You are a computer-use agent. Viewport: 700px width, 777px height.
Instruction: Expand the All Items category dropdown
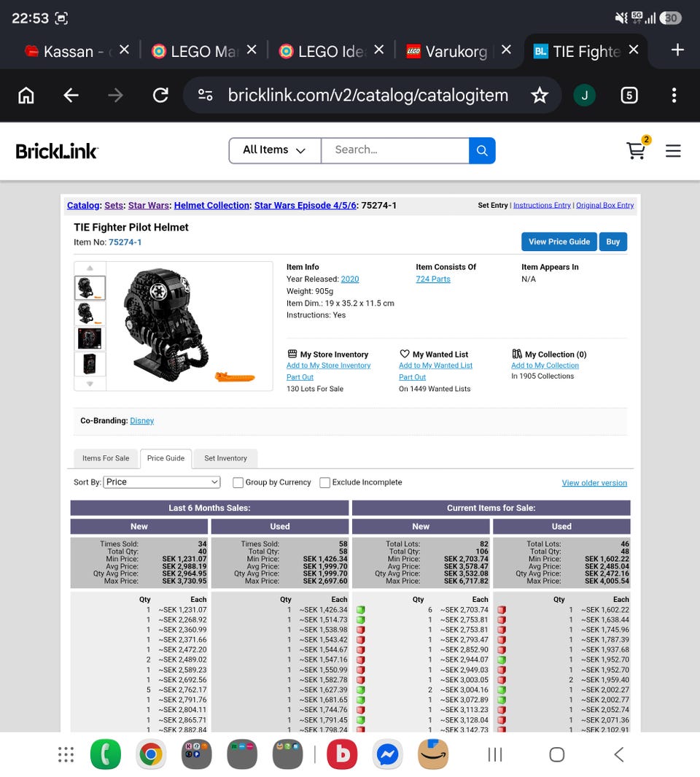[274, 150]
